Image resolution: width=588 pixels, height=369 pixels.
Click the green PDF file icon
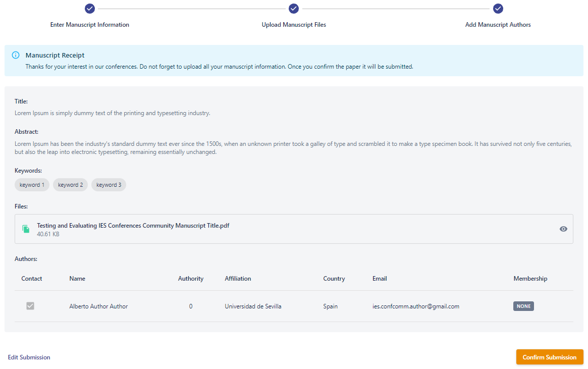[26, 229]
